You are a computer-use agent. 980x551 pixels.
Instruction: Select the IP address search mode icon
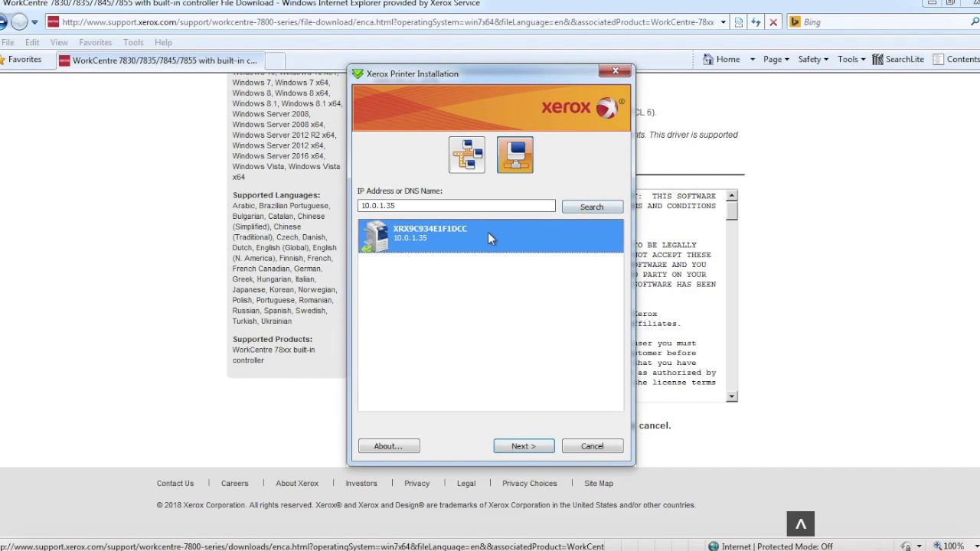(x=515, y=155)
